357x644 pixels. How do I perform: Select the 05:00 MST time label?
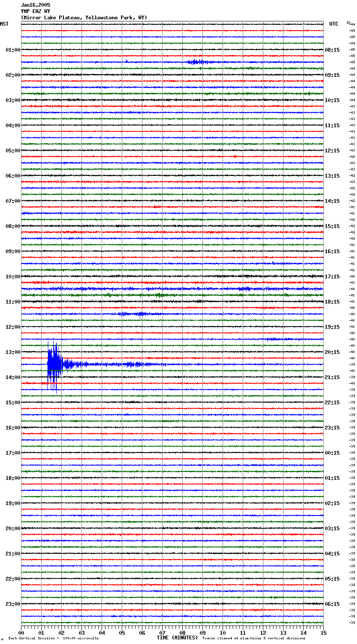click(x=13, y=151)
